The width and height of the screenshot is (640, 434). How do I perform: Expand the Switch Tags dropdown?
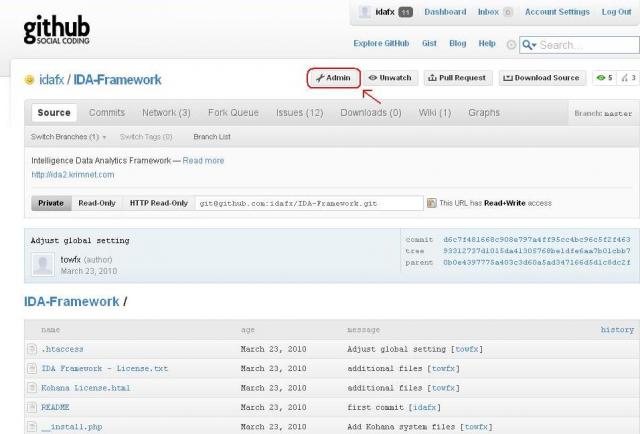click(146, 137)
